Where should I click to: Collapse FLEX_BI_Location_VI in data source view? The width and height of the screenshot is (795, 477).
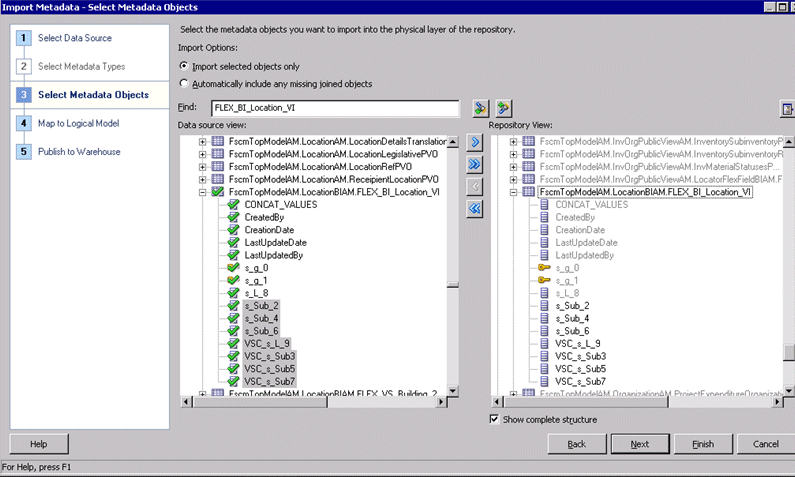point(202,192)
